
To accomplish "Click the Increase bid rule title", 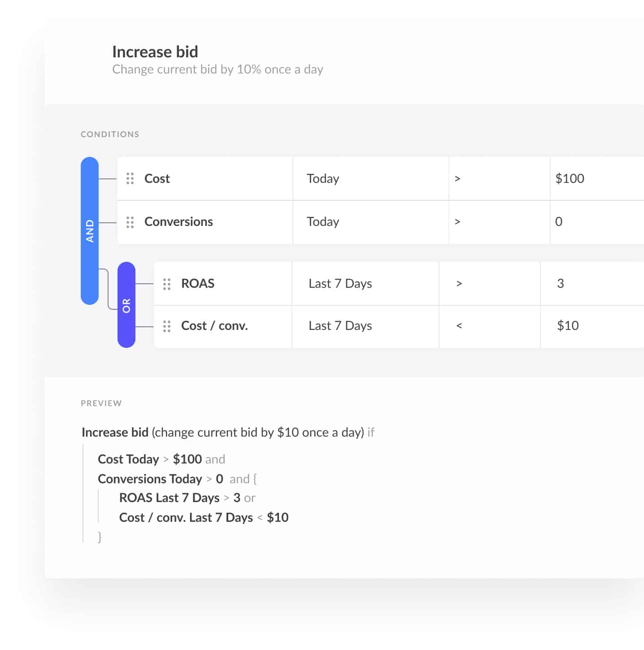I will click(155, 52).
